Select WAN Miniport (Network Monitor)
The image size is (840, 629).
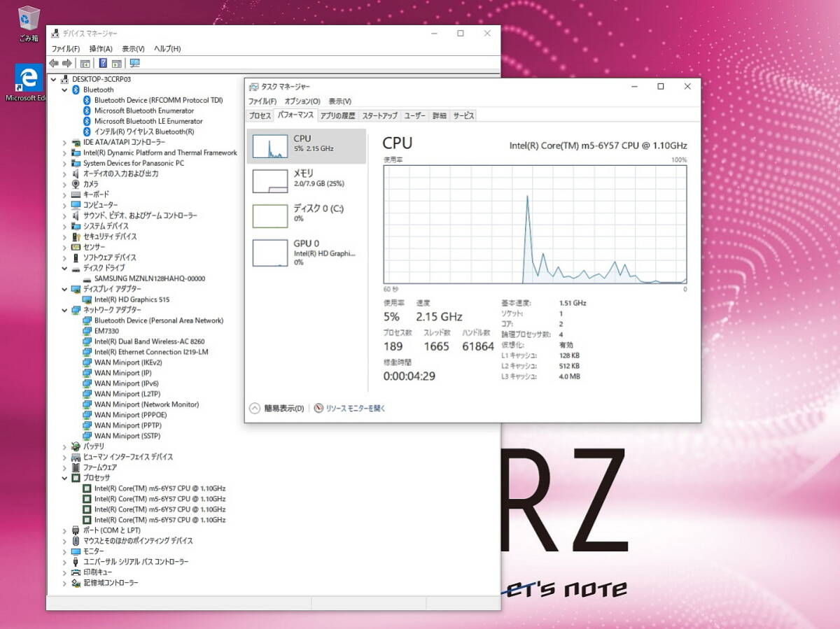[146, 404]
